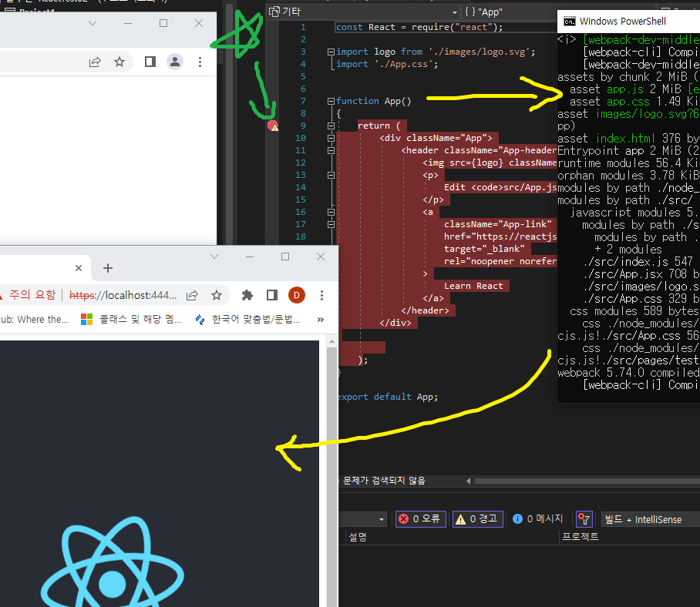The image size is (700, 607).
Task: Click 'export default App;' line in editor
Action: (388, 397)
